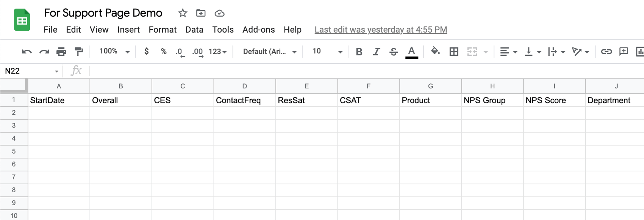
Task: Select the paint format roller
Action: click(79, 52)
